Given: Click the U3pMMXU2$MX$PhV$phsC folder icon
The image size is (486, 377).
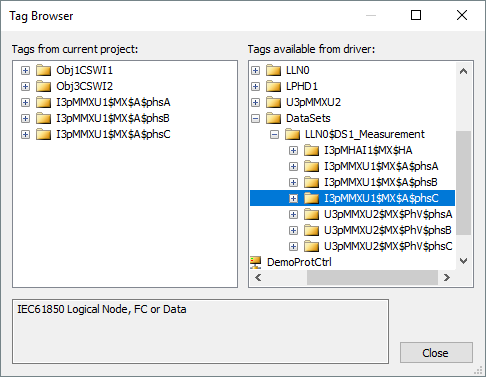Looking at the screenshot, I should [x=311, y=247].
